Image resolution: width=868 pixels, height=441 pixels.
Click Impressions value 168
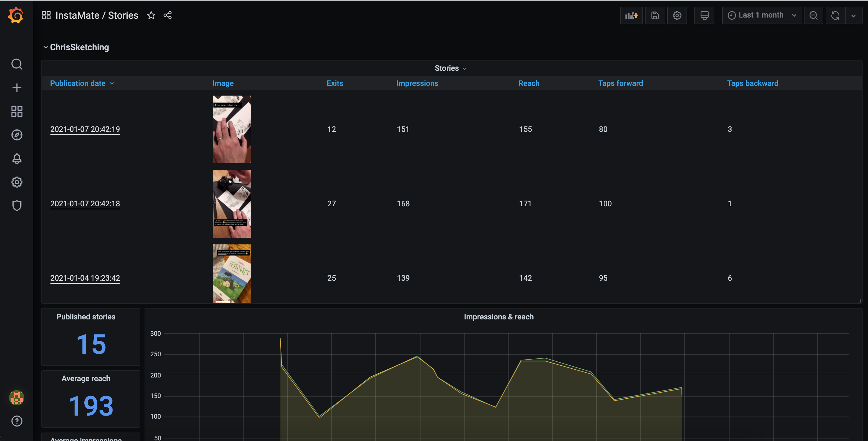[403, 204]
